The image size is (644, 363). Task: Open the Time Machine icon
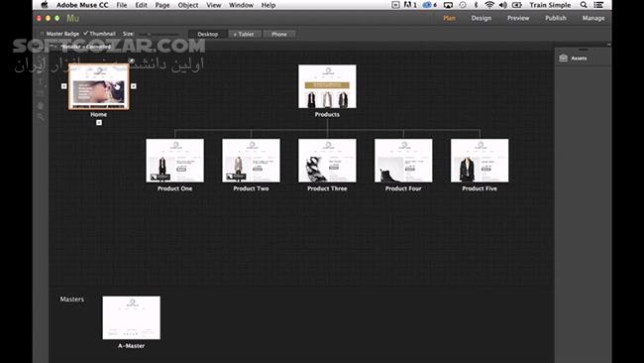[x=463, y=5]
